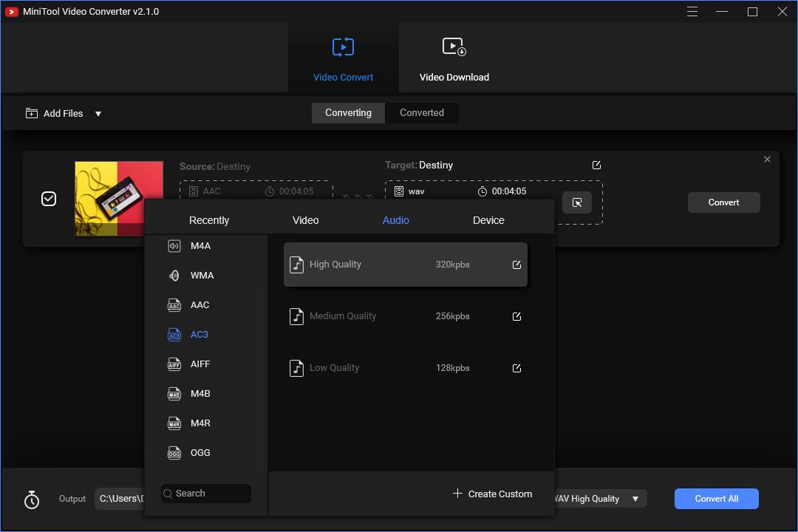Image resolution: width=798 pixels, height=532 pixels.
Task: Click the Video Download label
Action: pyautogui.click(x=454, y=77)
